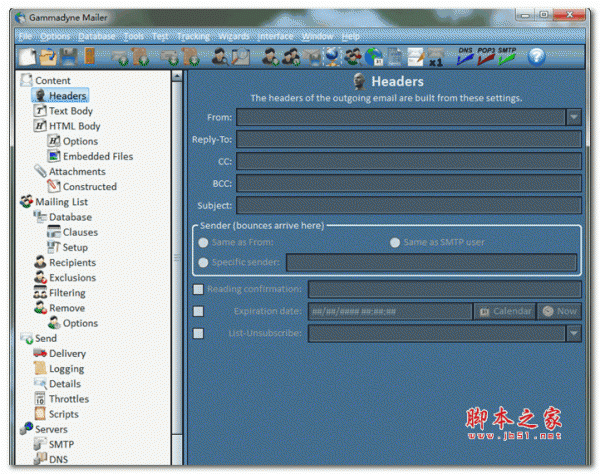Open the From field dropdown arrow

(573, 117)
